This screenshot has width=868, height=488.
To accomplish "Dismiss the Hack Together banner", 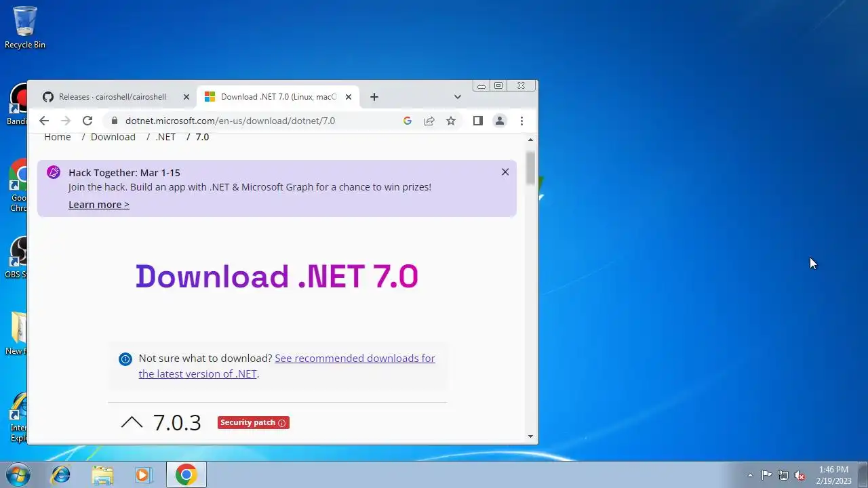I will (505, 172).
